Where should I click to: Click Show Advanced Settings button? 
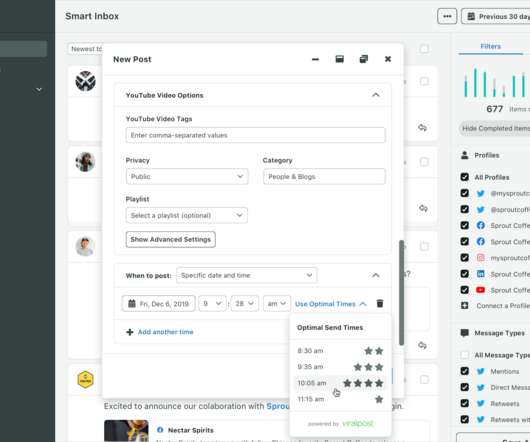[170, 239]
